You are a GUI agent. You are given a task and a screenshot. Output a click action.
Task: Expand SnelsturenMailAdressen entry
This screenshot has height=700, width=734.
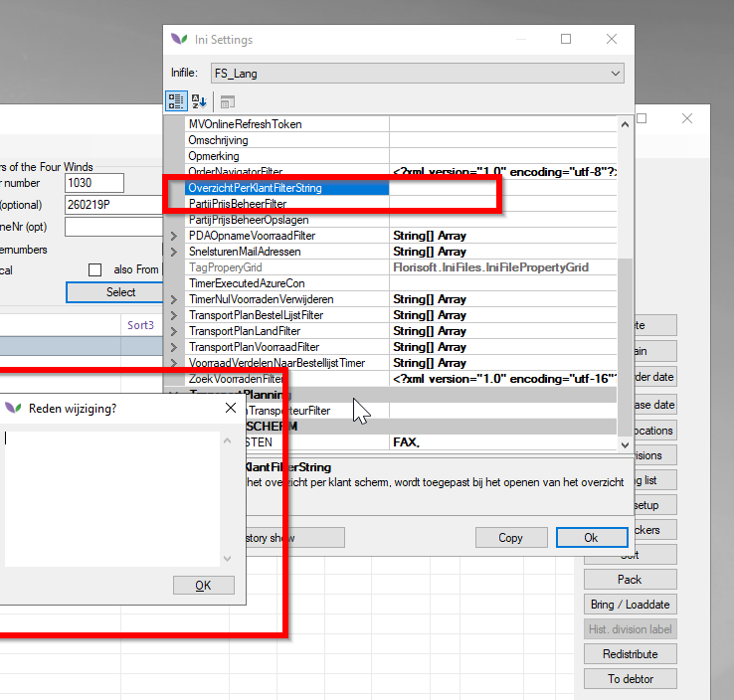pos(174,252)
